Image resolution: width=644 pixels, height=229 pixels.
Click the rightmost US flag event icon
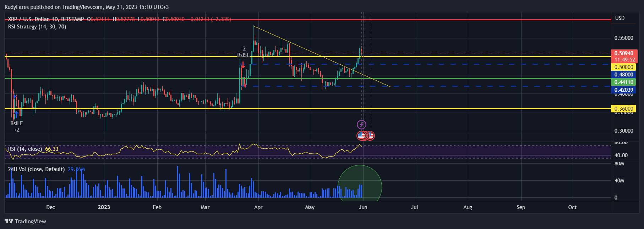pyautogui.click(x=371, y=135)
